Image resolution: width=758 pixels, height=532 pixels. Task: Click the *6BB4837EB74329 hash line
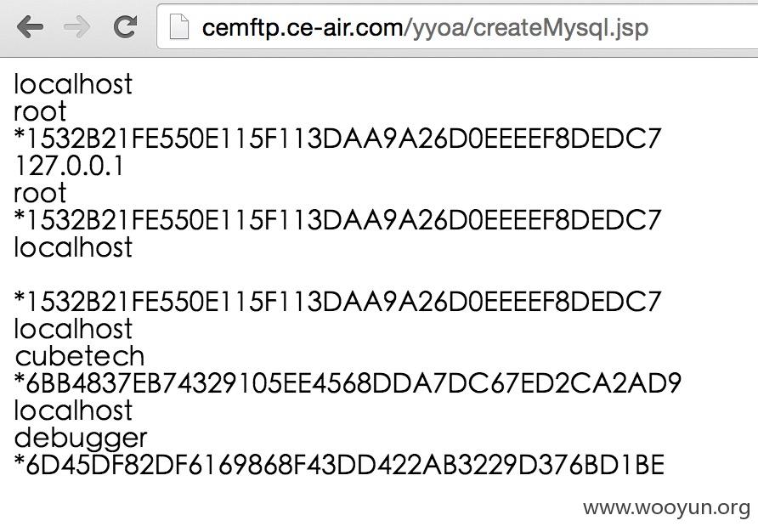click(x=348, y=383)
